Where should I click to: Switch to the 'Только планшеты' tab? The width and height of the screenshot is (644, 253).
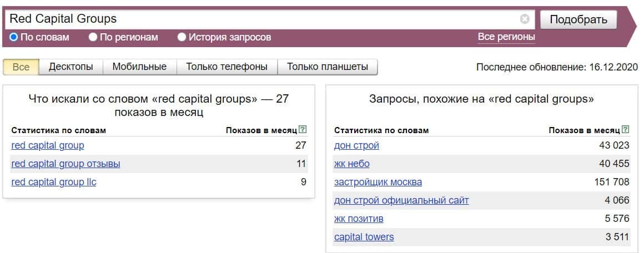[x=328, y=67]
